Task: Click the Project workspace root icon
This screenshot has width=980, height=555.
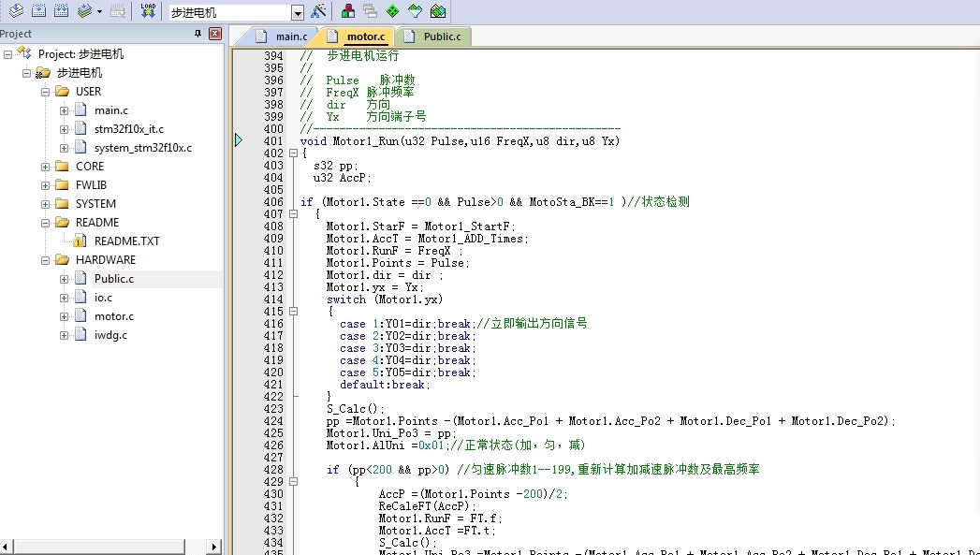Action: (24, 53)
